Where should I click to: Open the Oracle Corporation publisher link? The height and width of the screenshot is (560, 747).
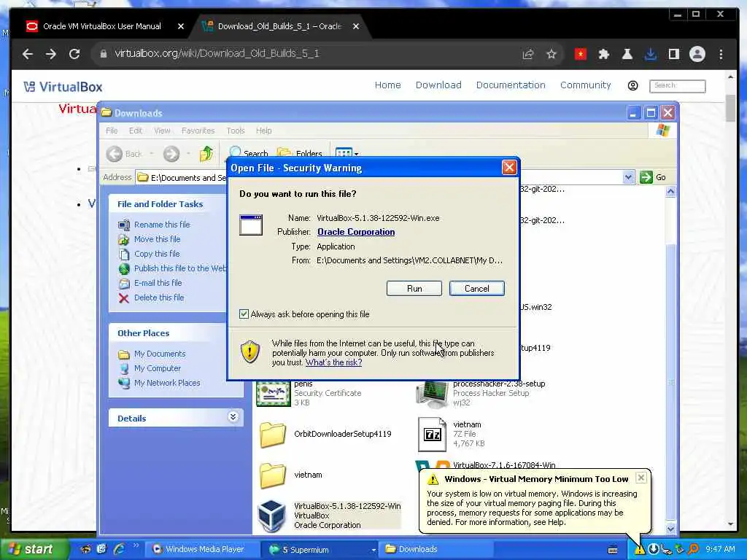click(x=356, y=232)
